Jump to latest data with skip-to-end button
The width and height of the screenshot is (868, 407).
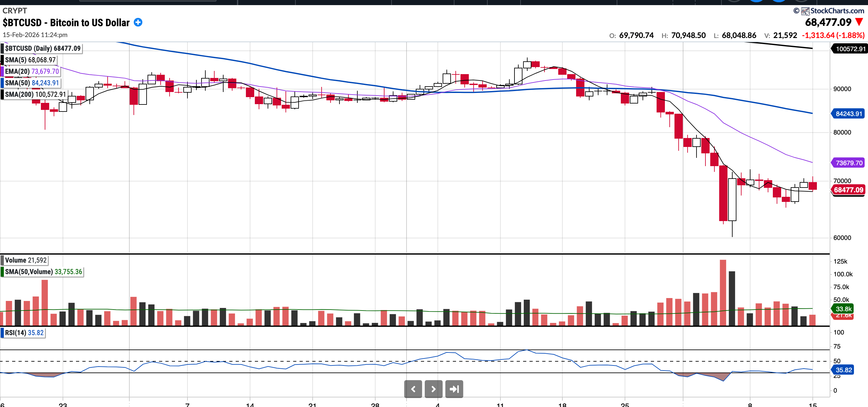[454, 389]
